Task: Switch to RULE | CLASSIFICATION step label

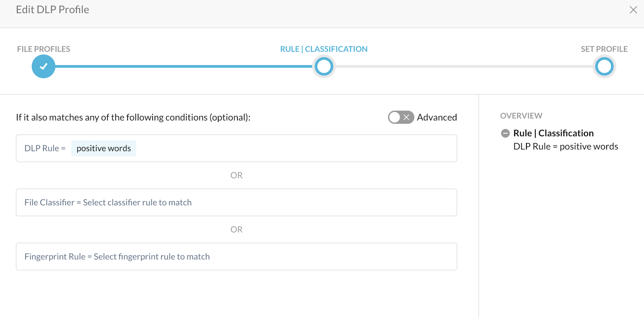Action: click(324, 49)
